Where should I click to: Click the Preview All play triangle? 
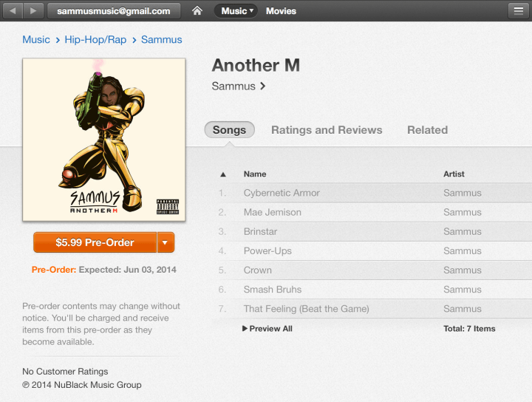coord(245,328)
